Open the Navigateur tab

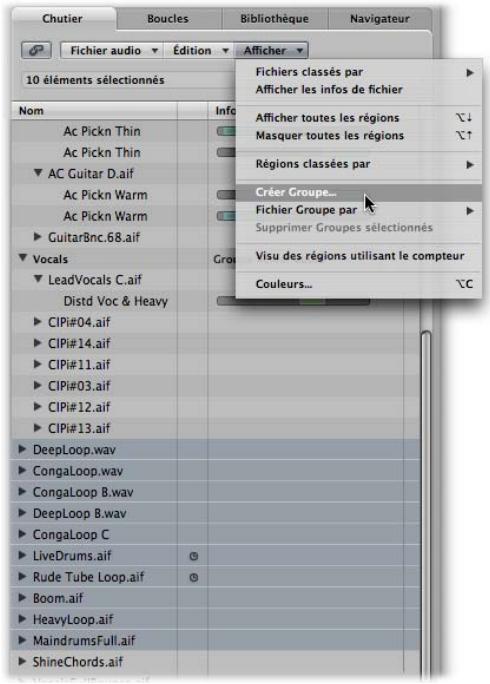pyautogui.click(x=380, y=19)
